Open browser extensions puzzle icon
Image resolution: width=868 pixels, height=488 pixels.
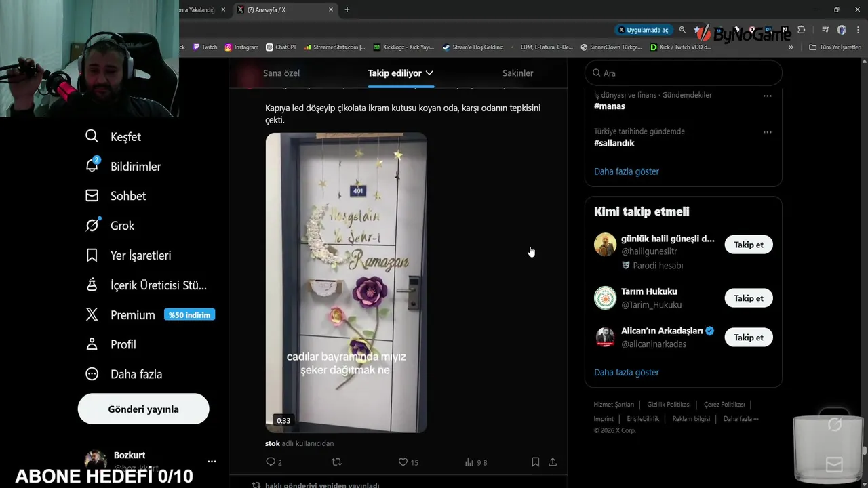tap(801, 30)
